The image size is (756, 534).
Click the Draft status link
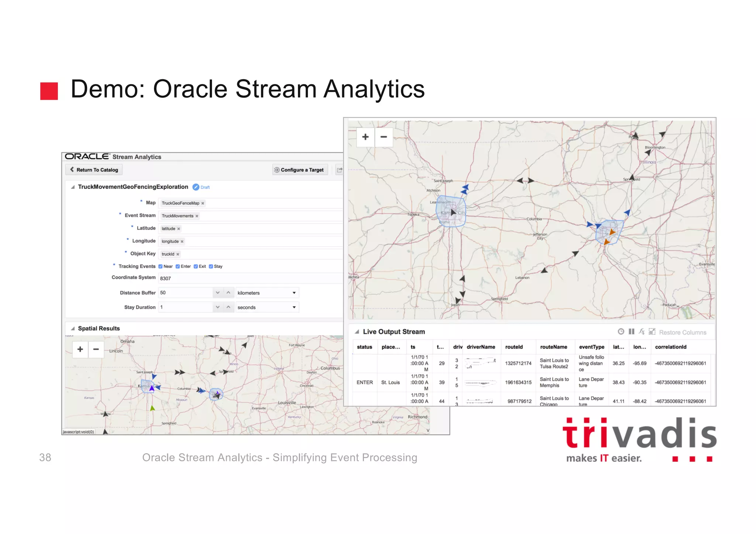point(205,187)
